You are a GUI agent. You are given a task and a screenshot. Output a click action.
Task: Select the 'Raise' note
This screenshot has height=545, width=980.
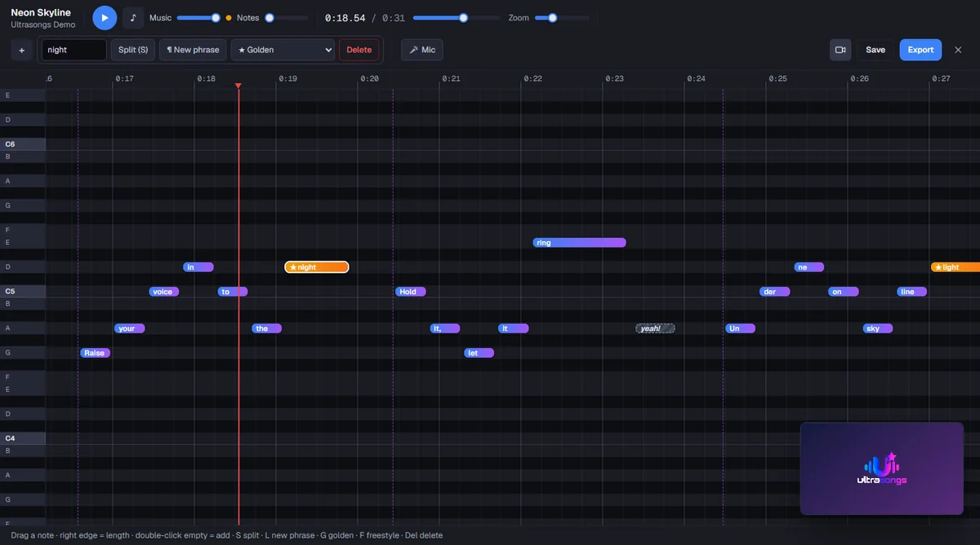coord(95,353)
